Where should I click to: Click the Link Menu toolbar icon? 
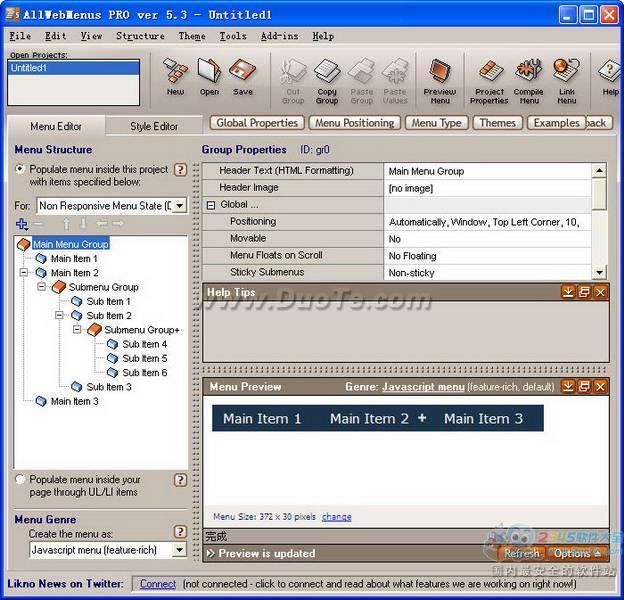pyautogui.click(x=567, y=81)
